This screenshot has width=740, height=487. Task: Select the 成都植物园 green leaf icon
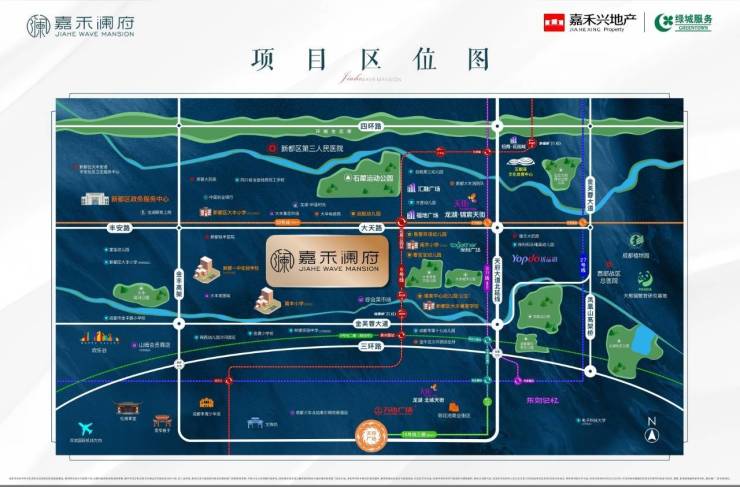tap(636, 241)
